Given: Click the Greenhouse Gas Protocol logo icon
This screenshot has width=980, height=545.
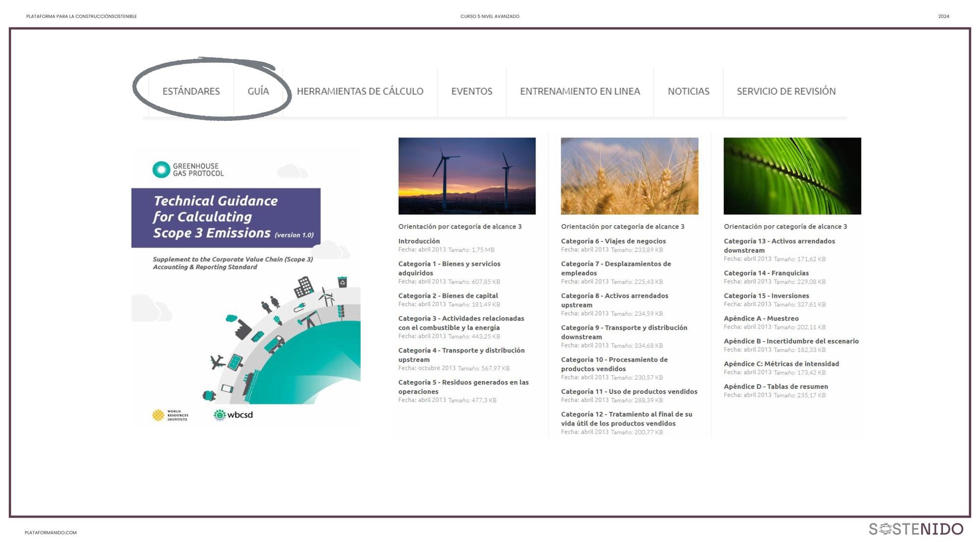Looking at the screenshot, I should (x=161, y=169).
